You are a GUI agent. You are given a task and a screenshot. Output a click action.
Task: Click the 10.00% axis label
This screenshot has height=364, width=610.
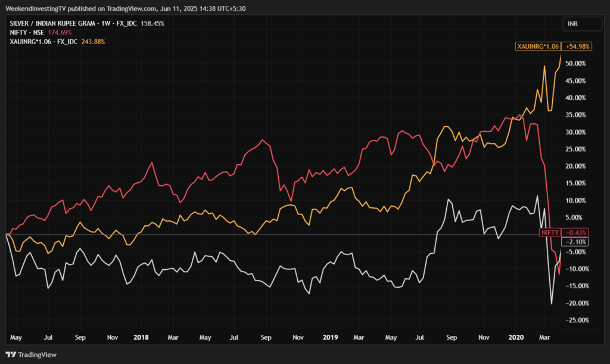click(x=575, y=200)
